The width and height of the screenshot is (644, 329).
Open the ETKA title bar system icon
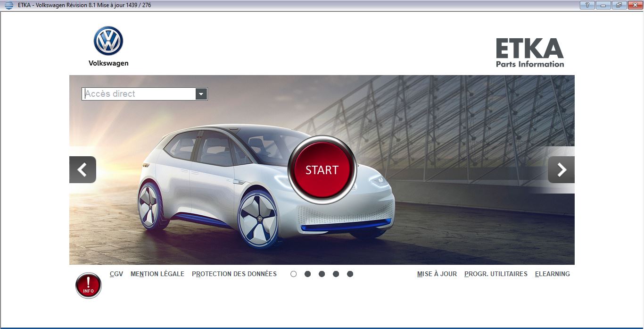coord(8,5)
